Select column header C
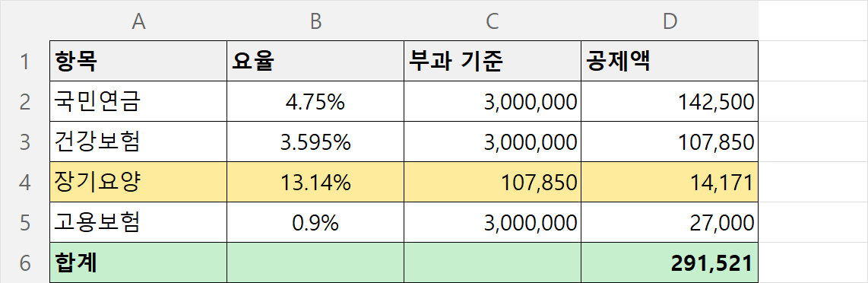868x283 pixels. (493, 21)
